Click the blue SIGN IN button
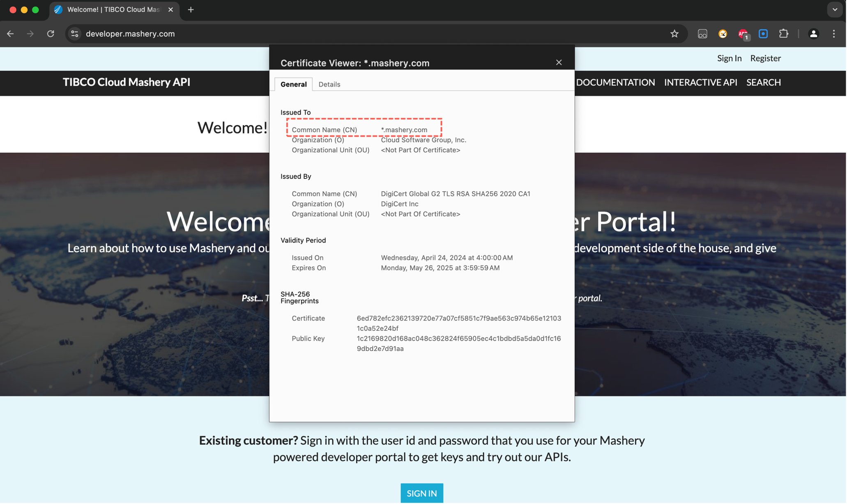 (422, 494)
